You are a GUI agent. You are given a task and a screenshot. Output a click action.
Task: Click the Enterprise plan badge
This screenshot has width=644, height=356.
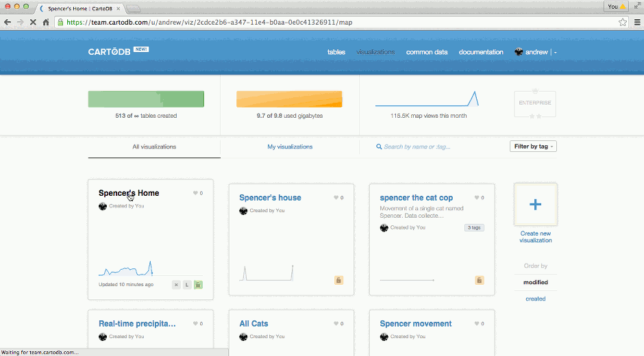pyautogui.click(x=535, y=104)
